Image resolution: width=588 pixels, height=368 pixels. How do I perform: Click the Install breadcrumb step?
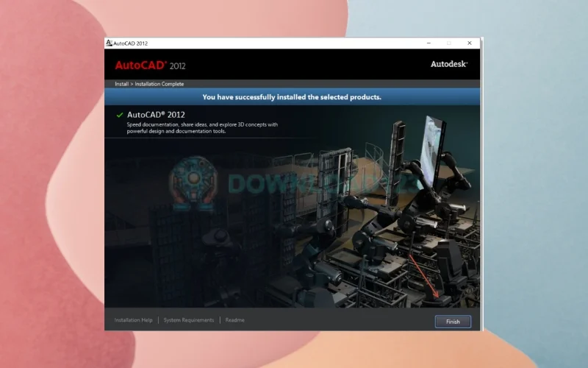(121, 84)
